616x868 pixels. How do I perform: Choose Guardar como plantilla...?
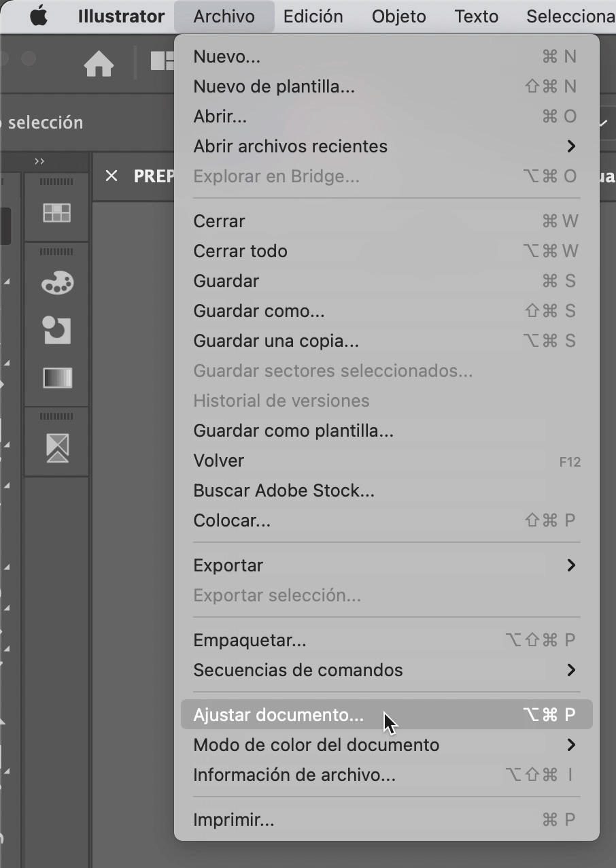(x=387, y=431)
